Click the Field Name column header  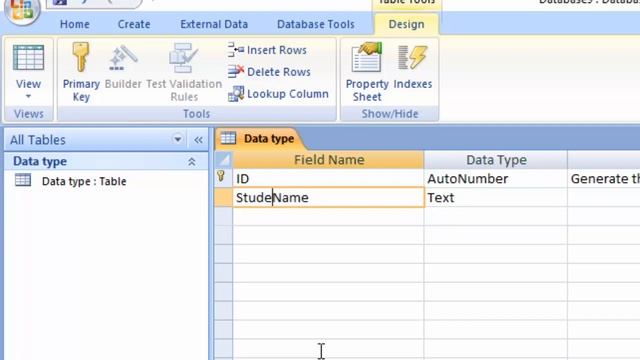coord(329,160)
